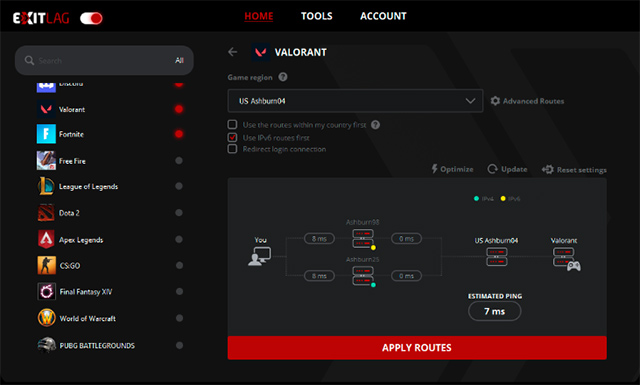Screen dimensions: 640x385
Task: Click the Update refresh icon
Action: pos(493,169)
